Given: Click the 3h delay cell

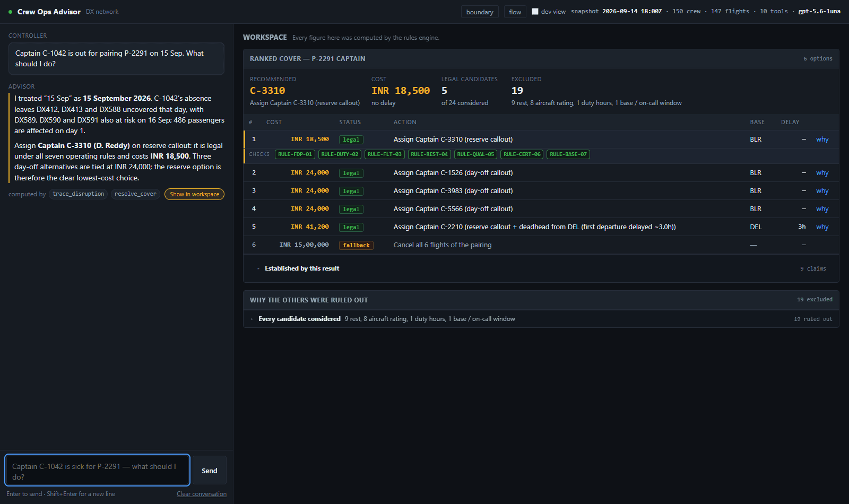Looking at the screenshot, I should pyautogui.click(x=802, y=227).
